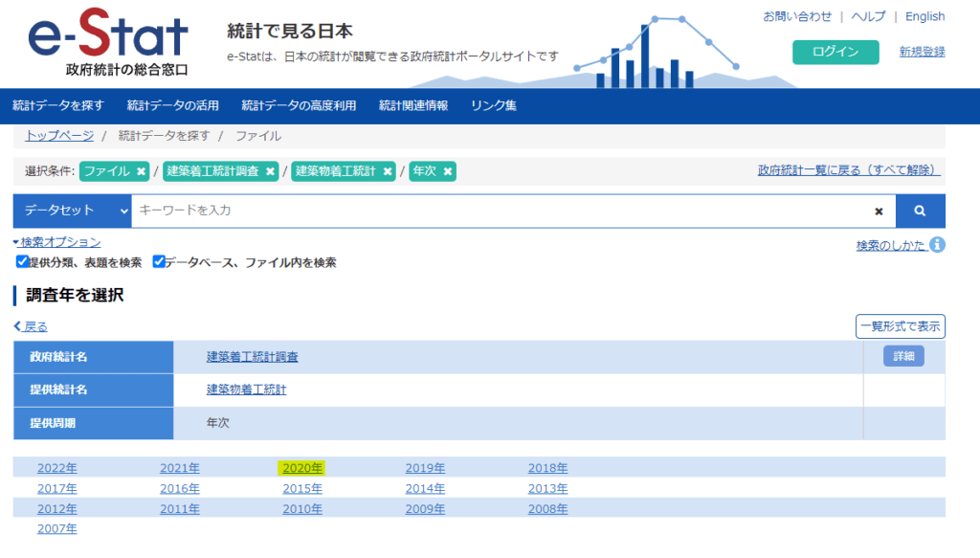Toggle データベース、ファイル内を検索 checkbox
Image resolution: width=980 pixels, height=558 pixels.
click(x=159, y=262)
